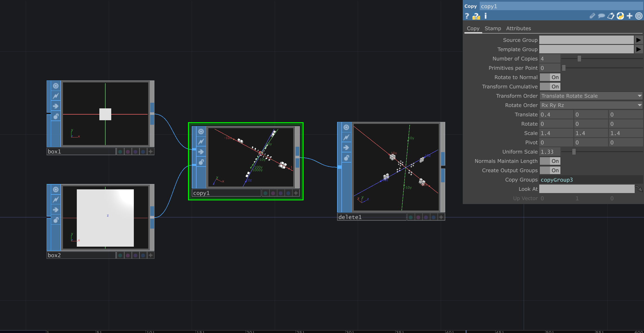Toggle Create Output Groups switch

click(550, 170)
